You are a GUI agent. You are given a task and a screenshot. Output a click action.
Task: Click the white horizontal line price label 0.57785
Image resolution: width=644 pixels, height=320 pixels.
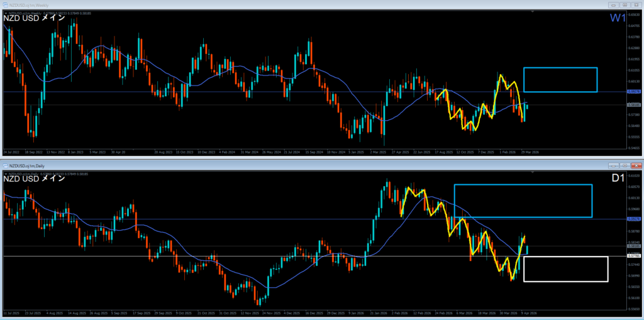pyautogui.click(x=634, y=255)
